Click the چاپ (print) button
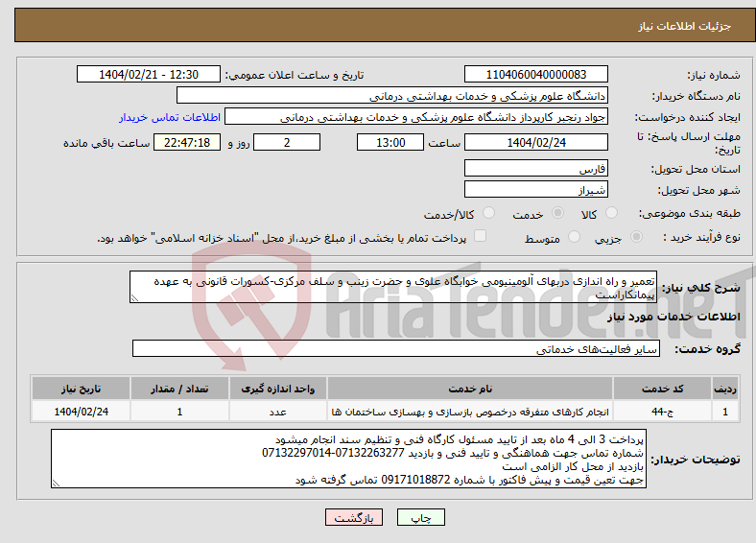 [420, 517]
